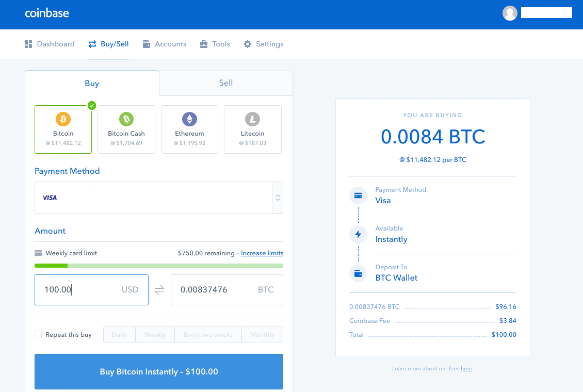The image size is (583, 392).
Task: Open the Buy/Sell menu item
Action: click(108, 44)
